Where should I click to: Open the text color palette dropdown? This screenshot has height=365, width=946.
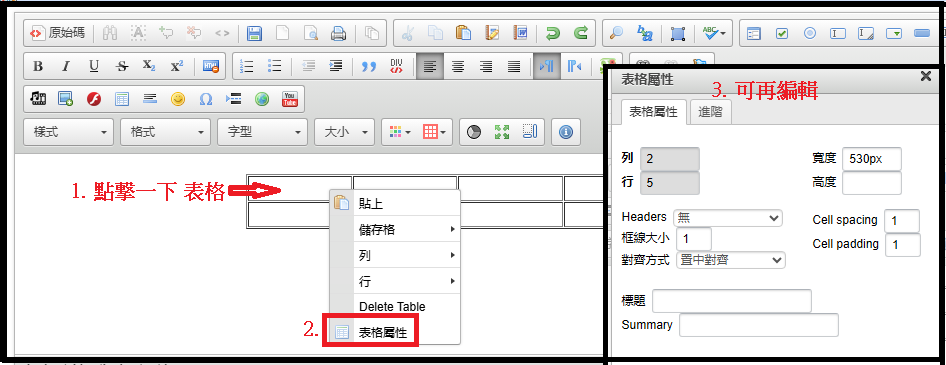click(x=400, y=132)
